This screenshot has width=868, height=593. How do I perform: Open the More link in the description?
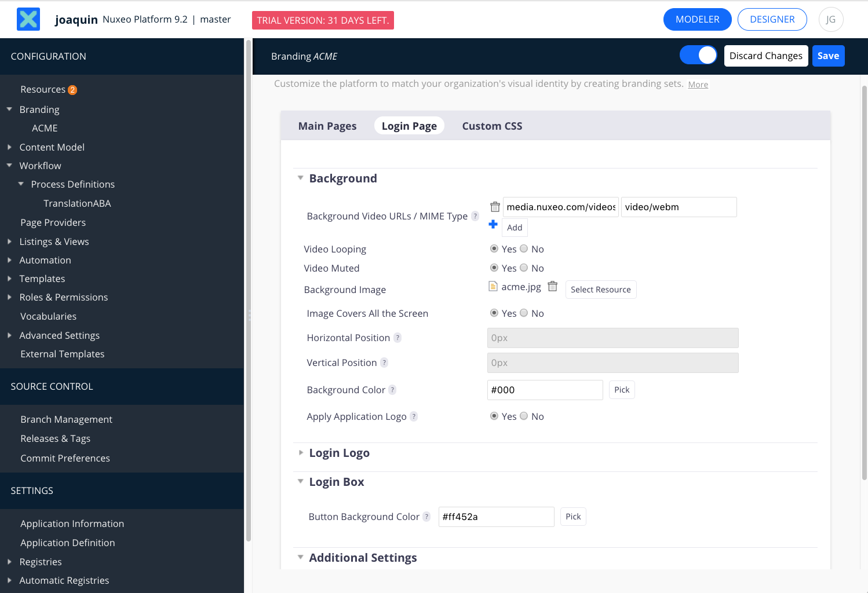pos(698,85)
